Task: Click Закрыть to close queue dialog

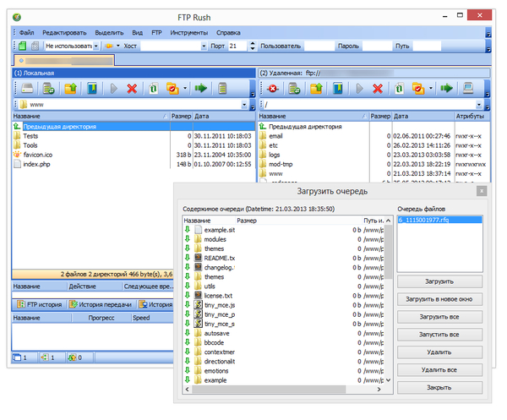Action: (x=439, y=387)
